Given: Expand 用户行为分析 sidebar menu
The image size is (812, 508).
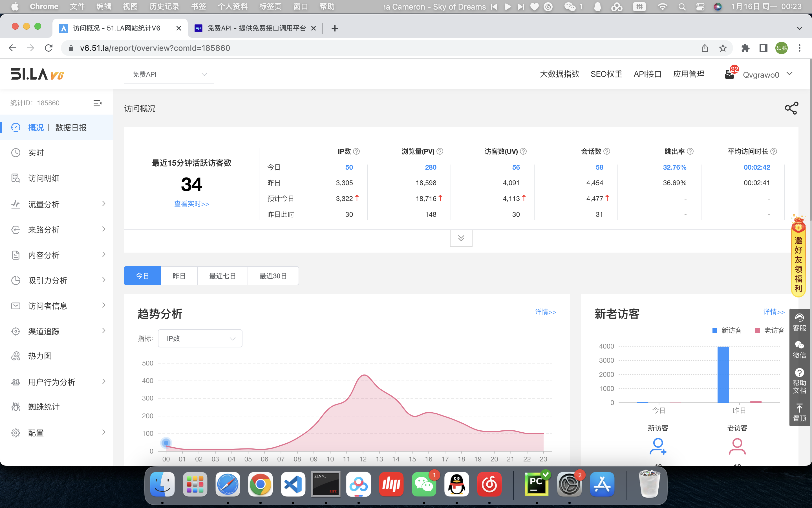Looking at the screenshot, I should click(x=56, y=382).
